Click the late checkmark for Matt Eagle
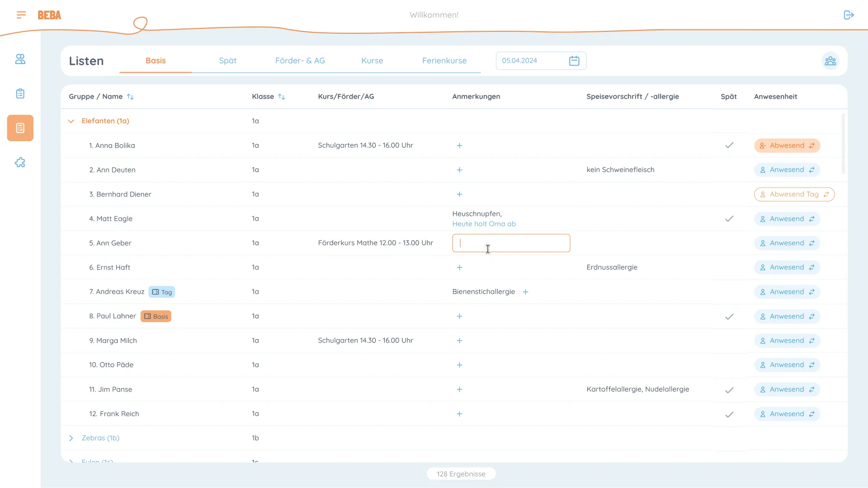The height and width of the screenshot is (488, 868). click(x=729, y=219)
